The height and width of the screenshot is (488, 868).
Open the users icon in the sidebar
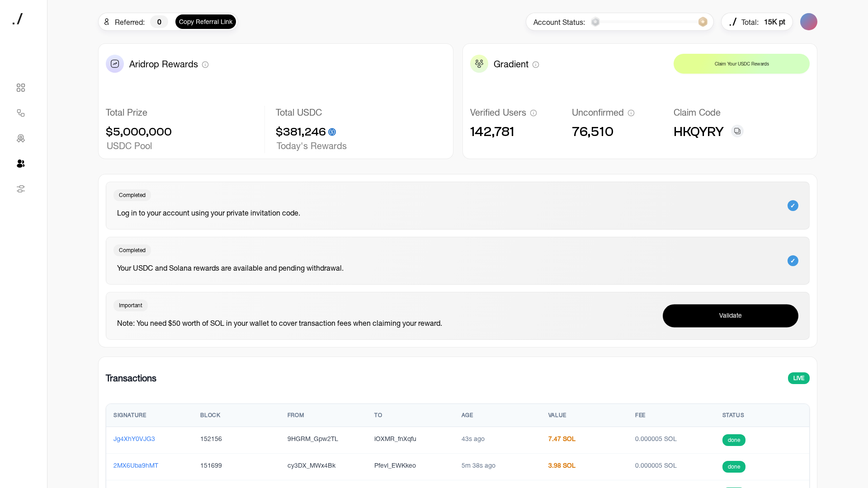21,164
